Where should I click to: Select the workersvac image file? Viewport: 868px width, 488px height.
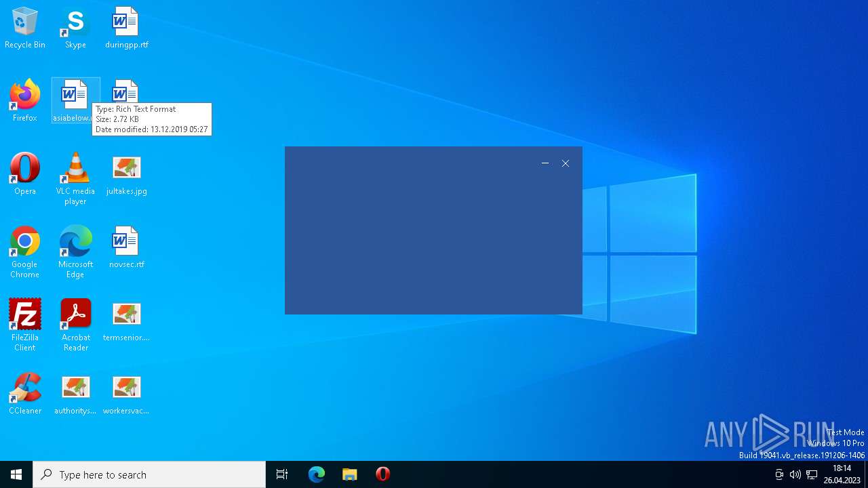point(126,394)
